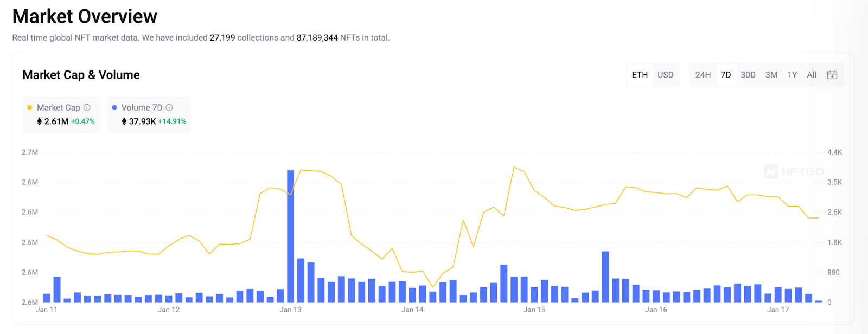Toggle the Volume 7D blue legend dot
This screenshot has height=334, width=868.
(x=114, y=107)
